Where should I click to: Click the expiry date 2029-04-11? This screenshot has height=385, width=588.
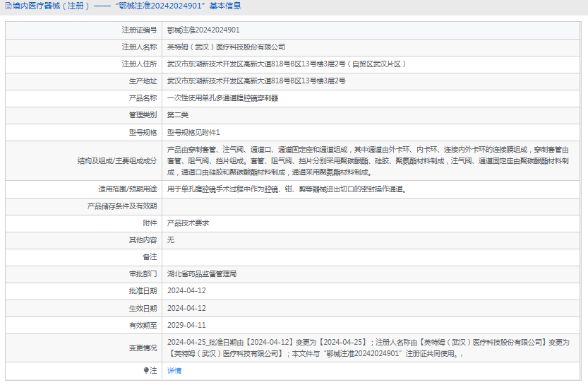pos(186,326)
